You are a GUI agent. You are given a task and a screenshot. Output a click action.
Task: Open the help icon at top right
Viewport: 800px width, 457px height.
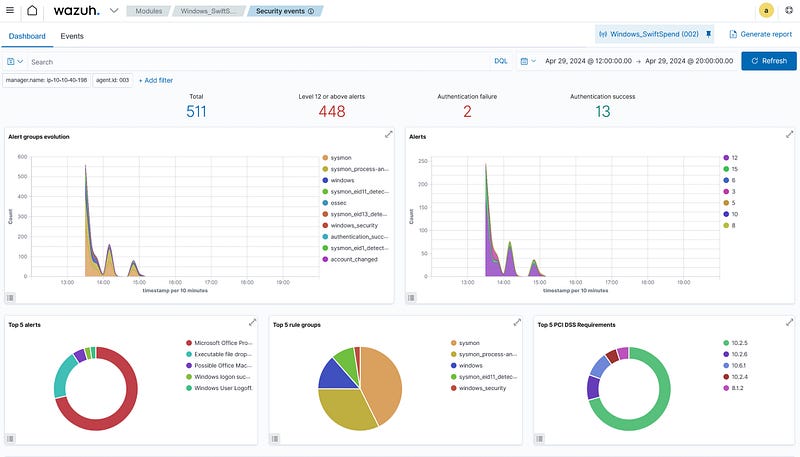[789, 11]
